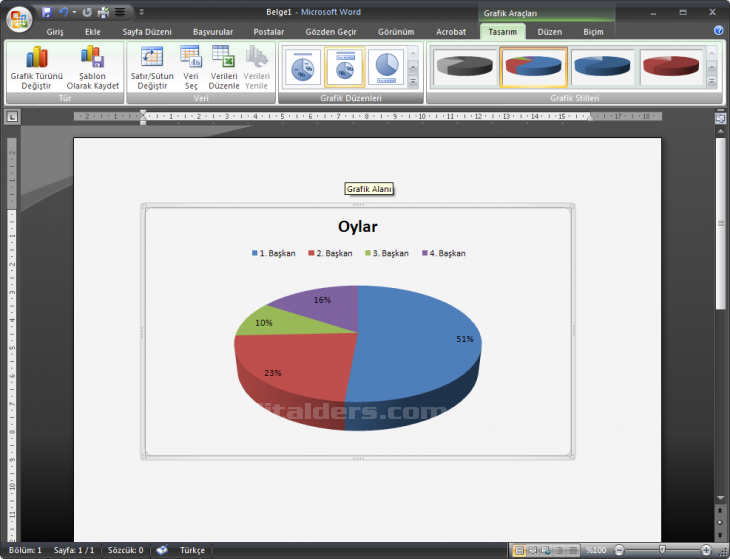Switch to Gözden Geçir tab
This screenshot has width=730, height=559.
[x=331, y=32]
